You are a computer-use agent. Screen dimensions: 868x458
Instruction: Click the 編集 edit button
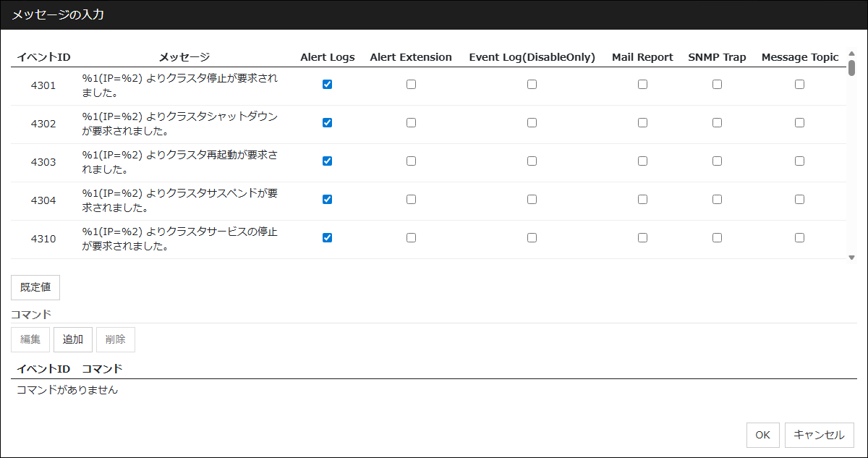click(x=30, y=339)
